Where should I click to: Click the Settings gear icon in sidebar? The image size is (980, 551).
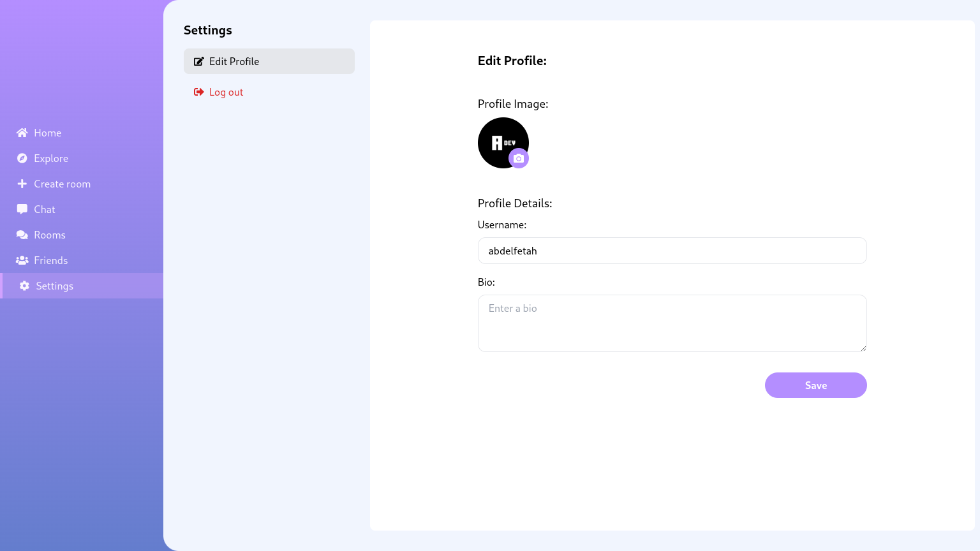24,286
